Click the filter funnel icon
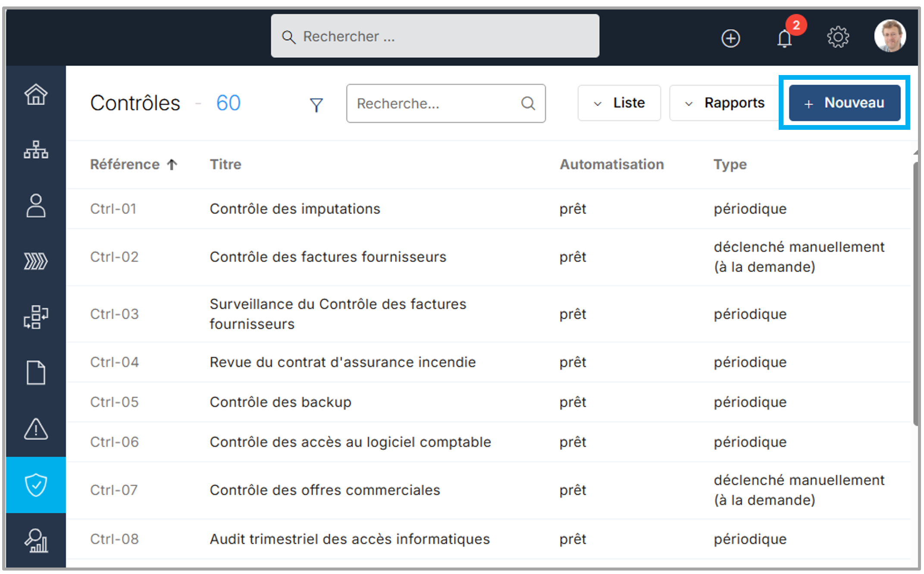This screenshot has height=574, width=924. (x=316, y=104)
